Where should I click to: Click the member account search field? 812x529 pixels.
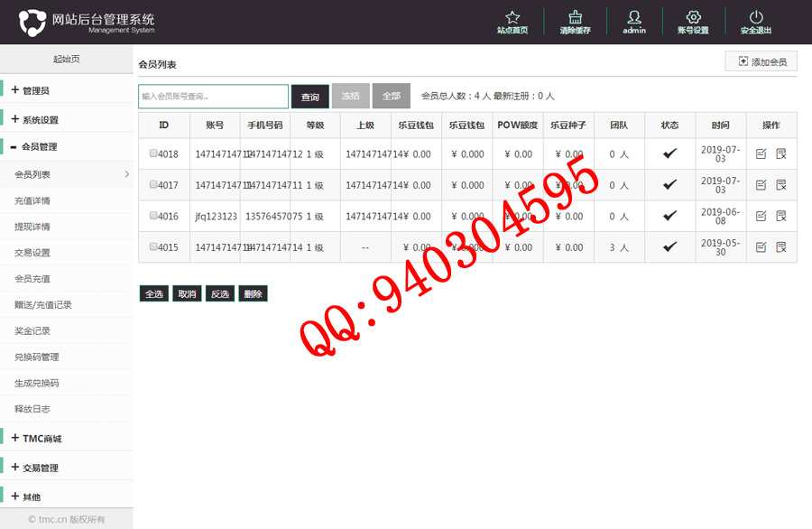pyautogui.click(x=213, y=97)
